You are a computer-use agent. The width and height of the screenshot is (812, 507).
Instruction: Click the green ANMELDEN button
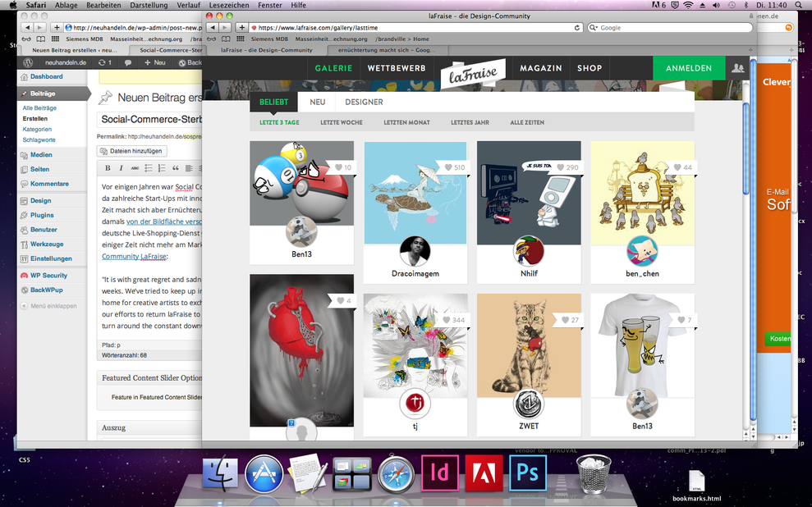pos(689,68)
